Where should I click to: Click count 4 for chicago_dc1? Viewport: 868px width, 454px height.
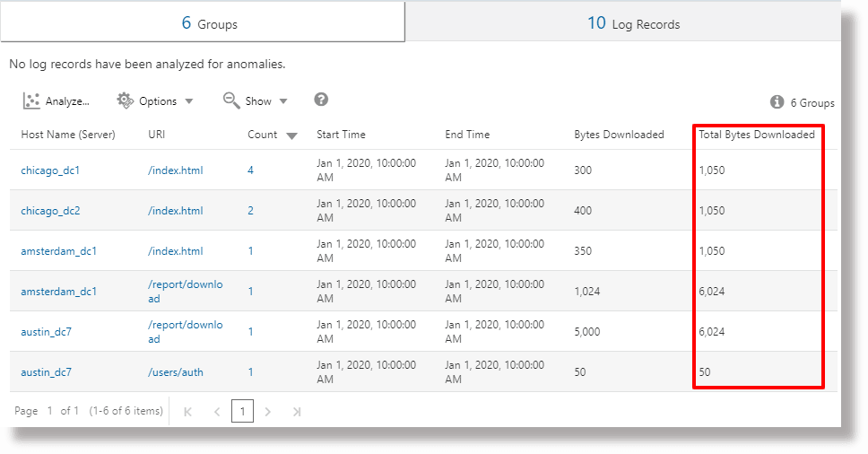pyautogui.click(x=251, y=170)
